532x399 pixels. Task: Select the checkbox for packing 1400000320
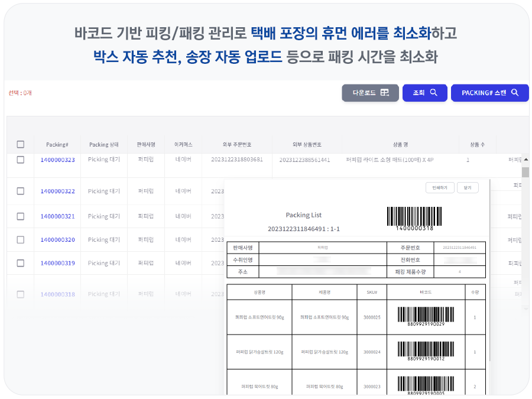point(21,239)
